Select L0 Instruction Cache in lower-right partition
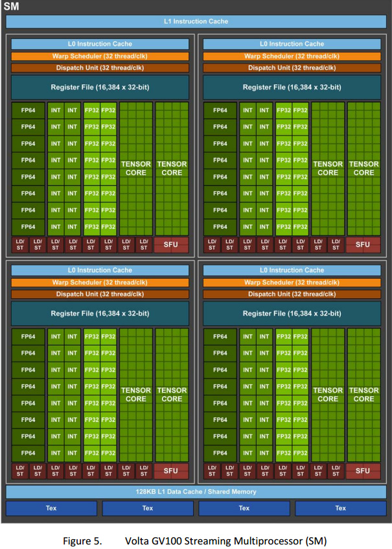The width and height of the screenshot is (392, 549). pyautogui.click(x=292, y=270)
